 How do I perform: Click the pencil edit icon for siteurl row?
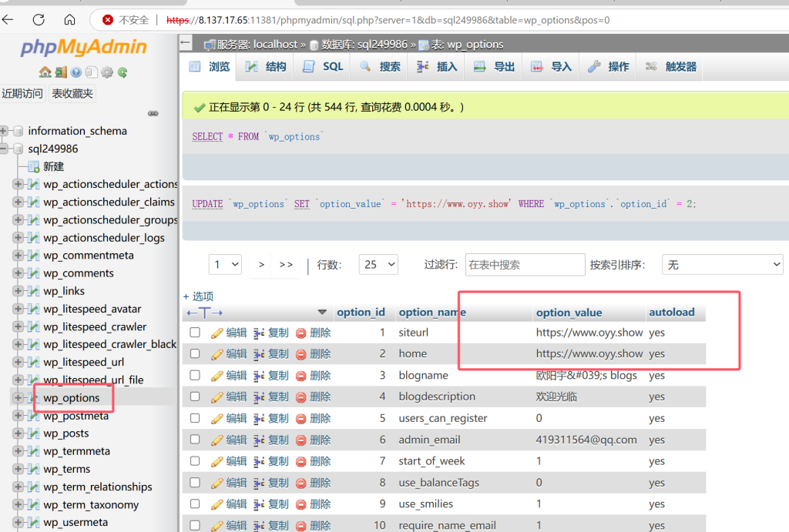[x=217, y=333]
